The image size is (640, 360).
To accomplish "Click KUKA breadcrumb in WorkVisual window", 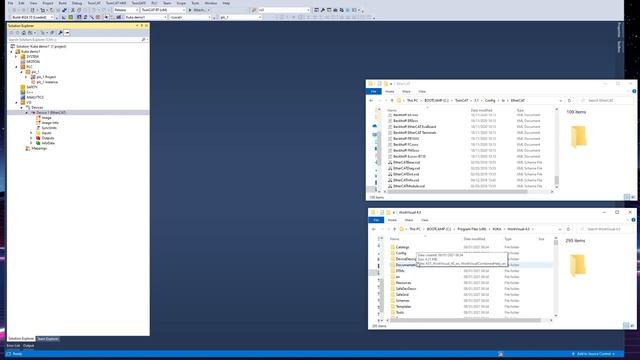I will click(497, 229).
